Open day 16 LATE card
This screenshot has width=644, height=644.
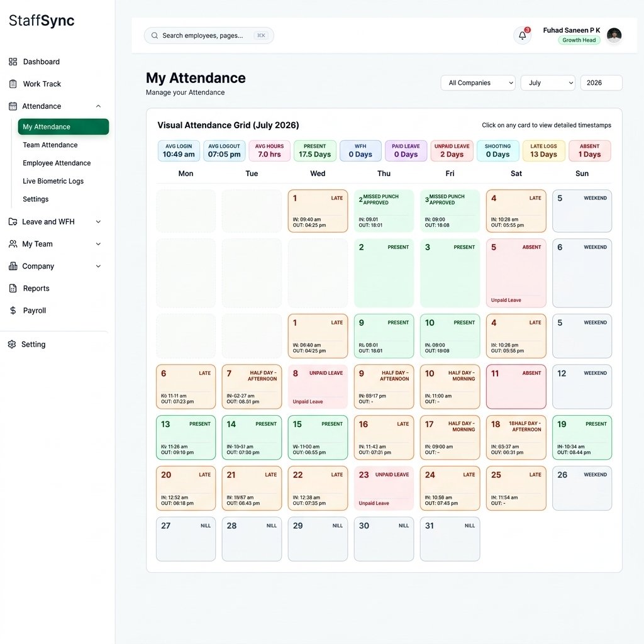point(384,438)
